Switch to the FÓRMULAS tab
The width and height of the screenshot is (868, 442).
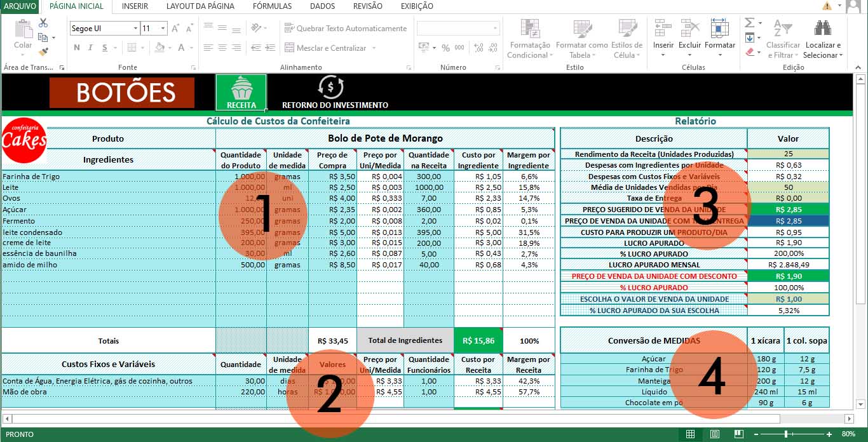click(272, 6)
